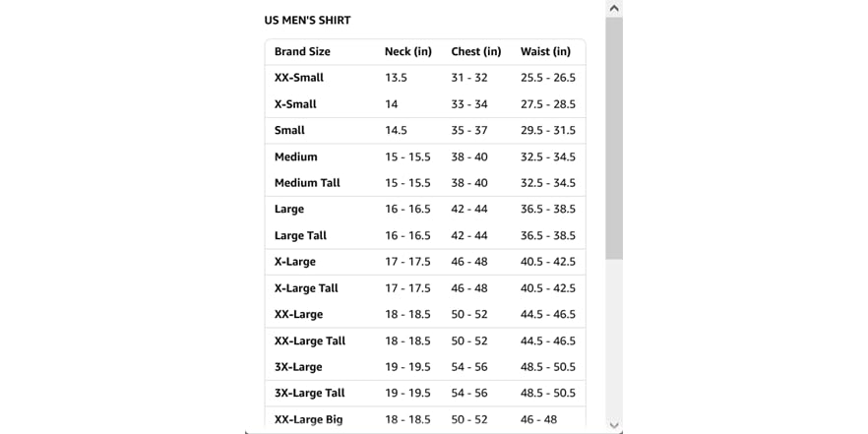Select the 3X-Large Tall row label
Image resolution: width=868 pixels, height=434 pixels.
click(309, 394)
